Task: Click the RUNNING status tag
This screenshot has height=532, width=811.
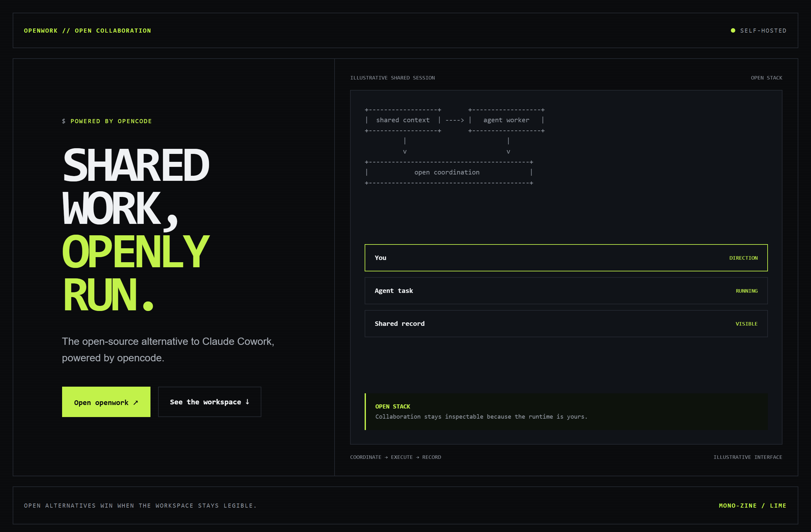Action: pyautogui.click(x=747, y=291)
